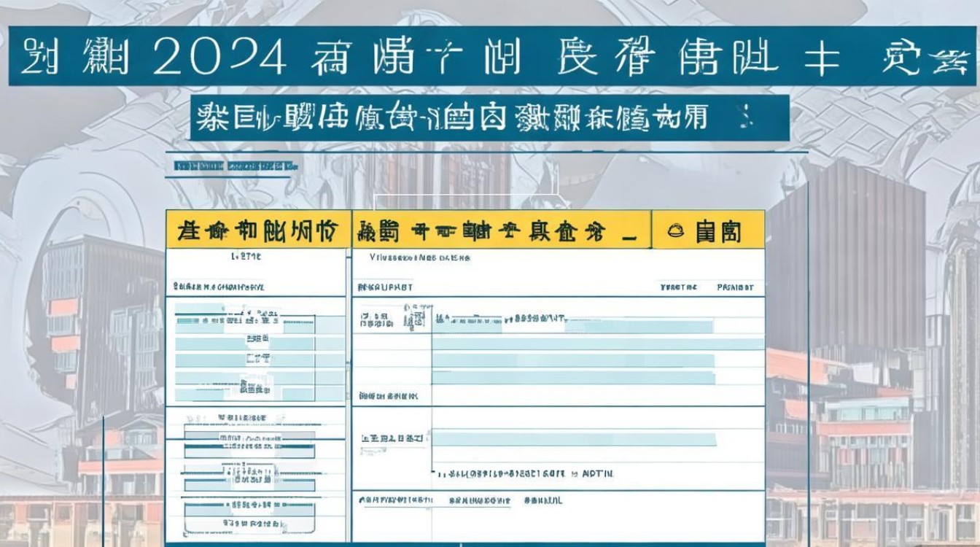Click the light blue bar above NPTIL text

(x=574, y=438)
